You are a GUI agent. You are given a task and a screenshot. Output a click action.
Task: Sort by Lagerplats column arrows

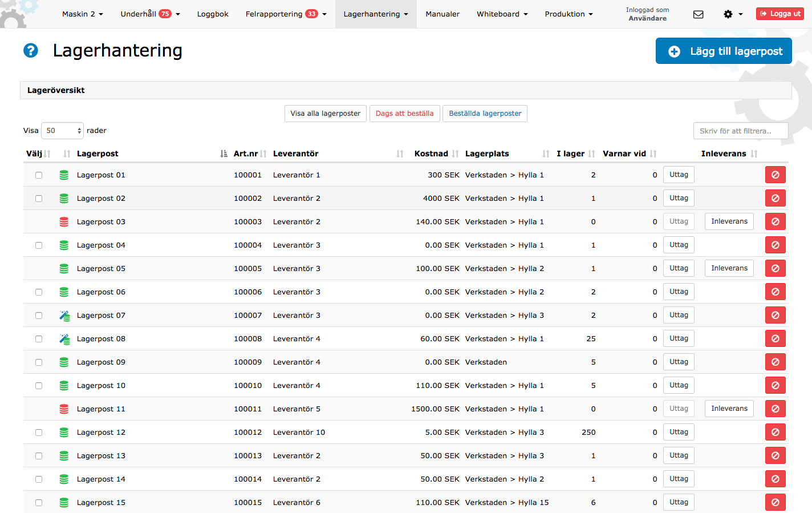pyautogui.click(x=546, y=154)
